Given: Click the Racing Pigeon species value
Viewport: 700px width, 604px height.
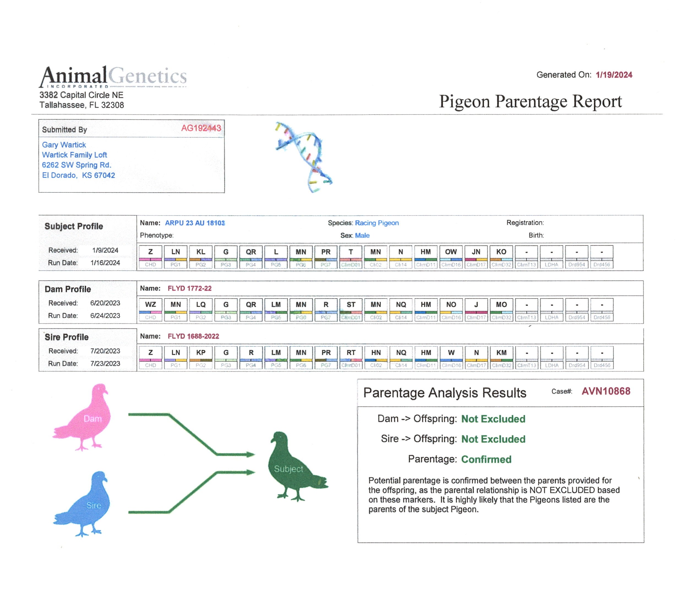Looking at the screenshot, I should (x=377, y=223).
